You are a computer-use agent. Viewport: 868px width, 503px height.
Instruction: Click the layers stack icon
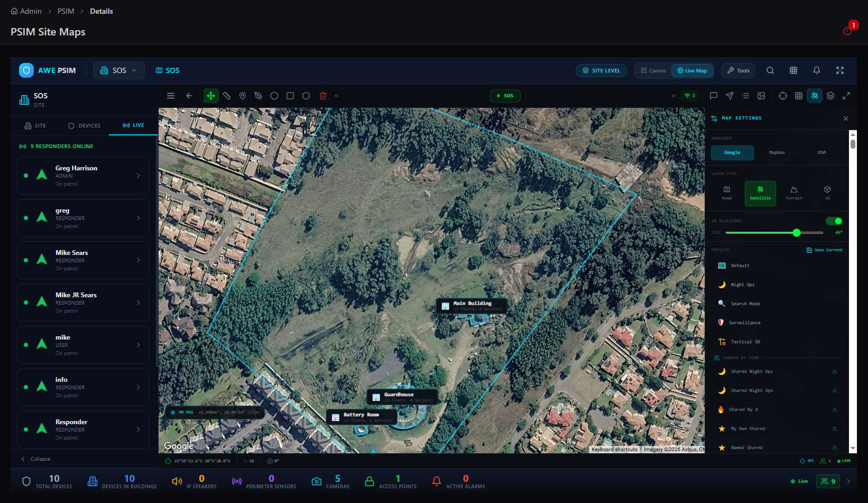click(830, 96)
